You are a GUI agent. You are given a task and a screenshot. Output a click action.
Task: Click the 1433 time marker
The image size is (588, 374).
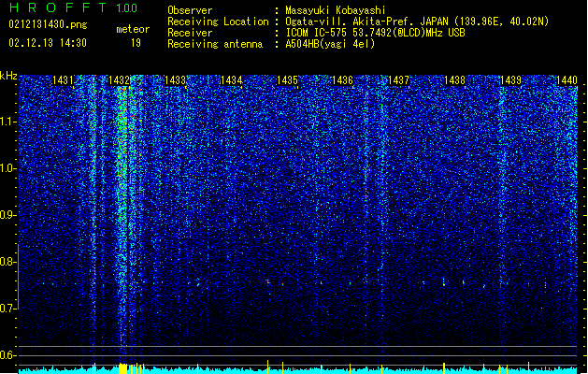175,80
